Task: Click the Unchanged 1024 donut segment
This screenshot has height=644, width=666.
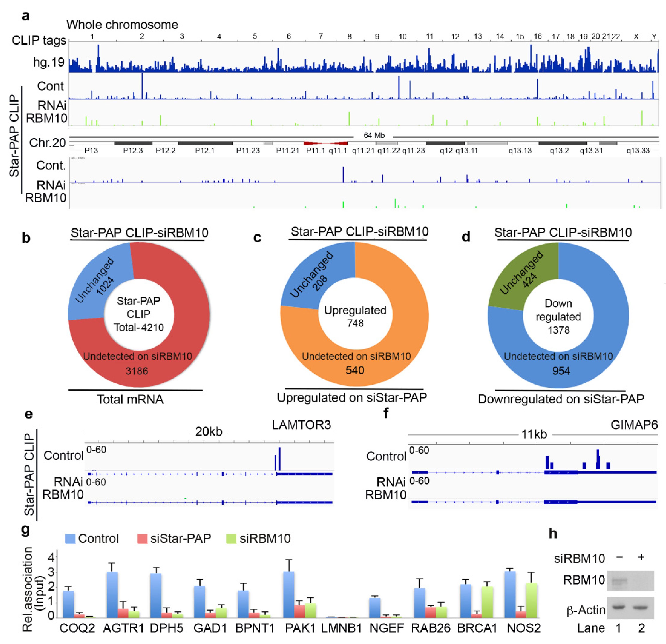Action: [x=97, y=280]
